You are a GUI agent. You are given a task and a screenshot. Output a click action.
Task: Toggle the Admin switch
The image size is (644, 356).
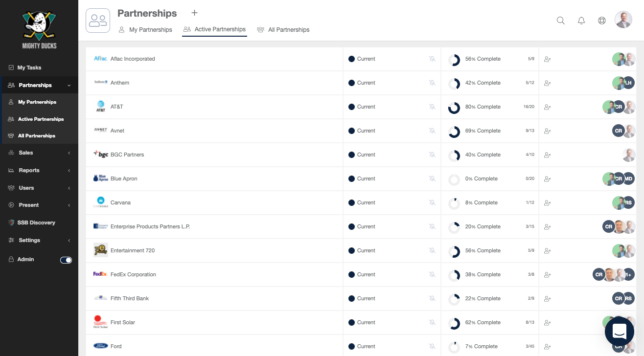(66, 260)
